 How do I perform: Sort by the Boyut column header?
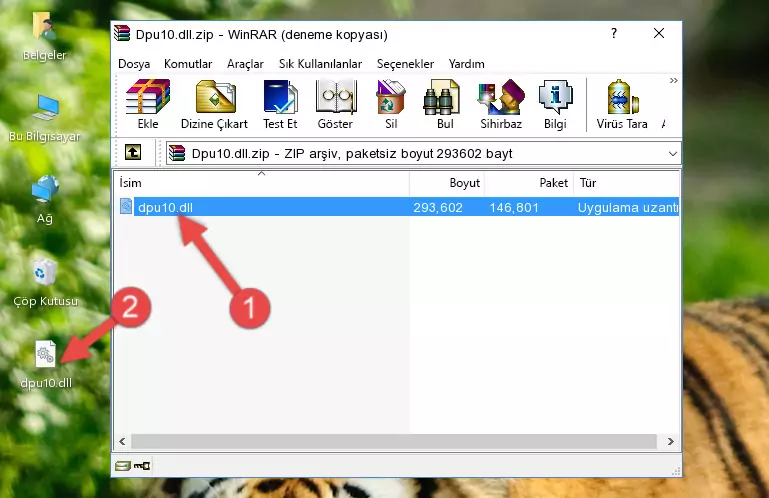(x=447, y=183)
